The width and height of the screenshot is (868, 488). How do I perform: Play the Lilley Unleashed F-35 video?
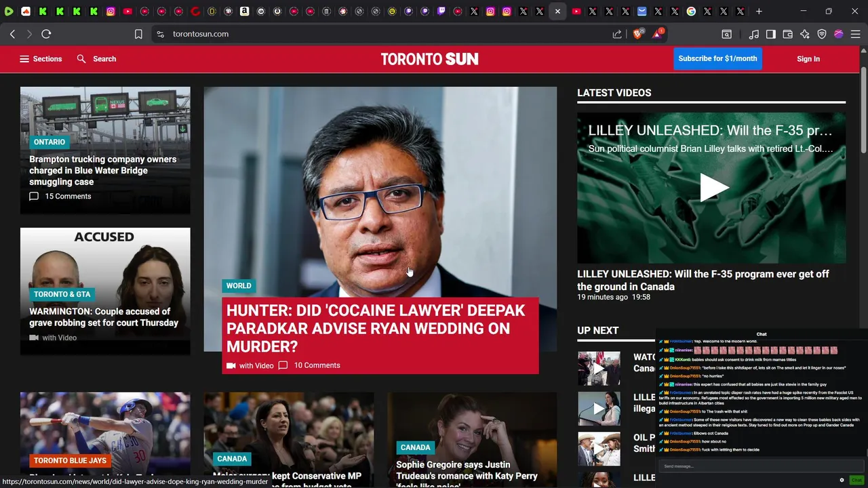713,188
